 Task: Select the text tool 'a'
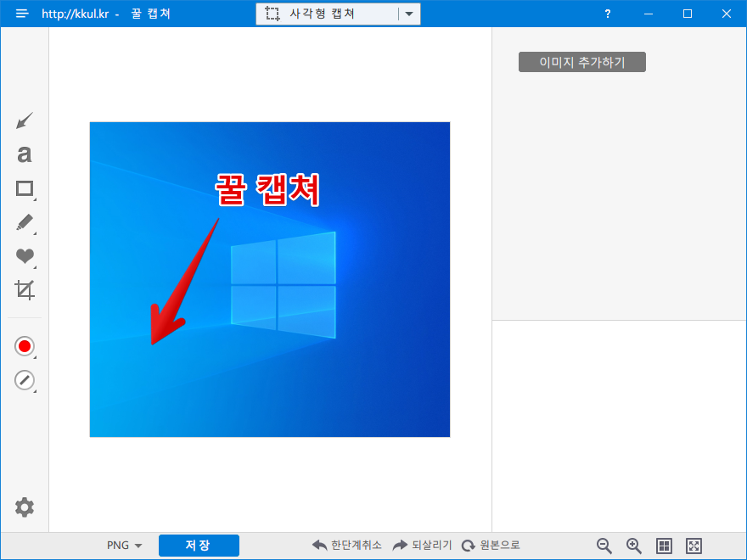pyautogui.click(x=25, y=154)
